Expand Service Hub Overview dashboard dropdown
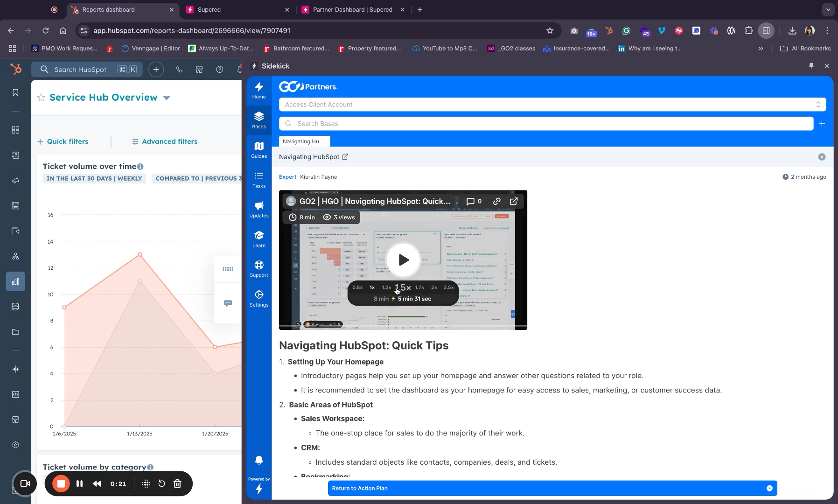838x504 pixels. (167, 98)
